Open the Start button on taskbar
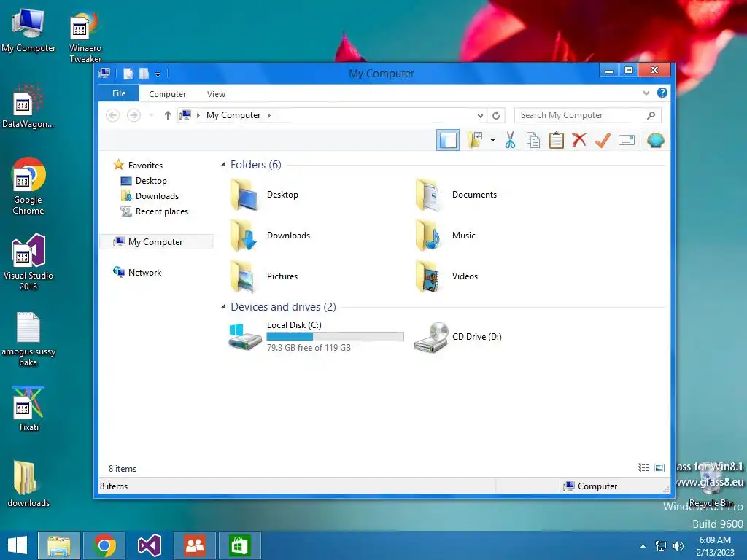747x560 pixels. [18, 545]
